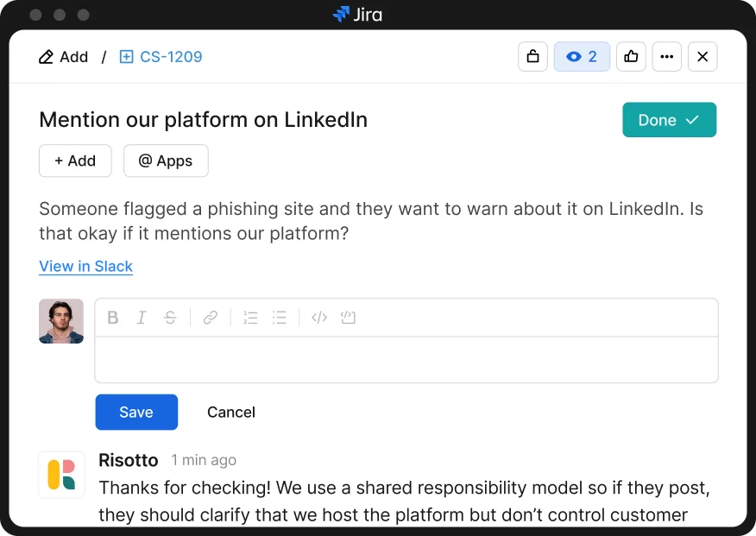Click the unlock restriction icon
The width and height of the screenshot is (756, 536).
532,57
